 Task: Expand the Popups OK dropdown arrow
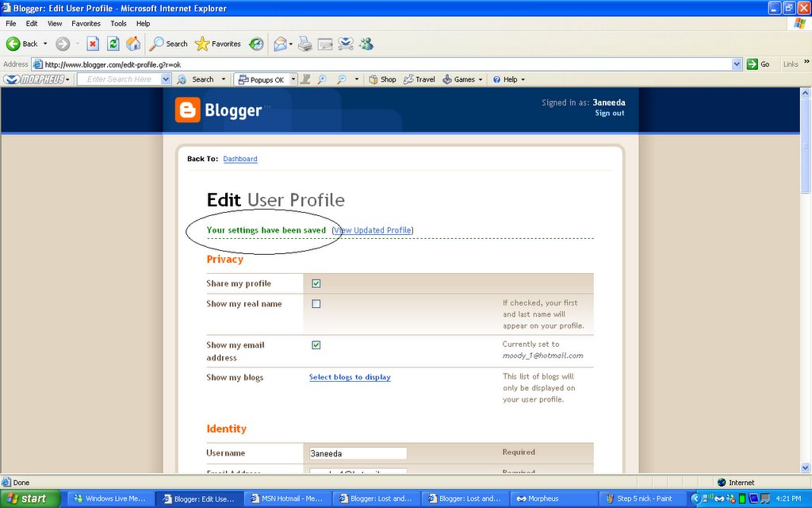(293, 79)
